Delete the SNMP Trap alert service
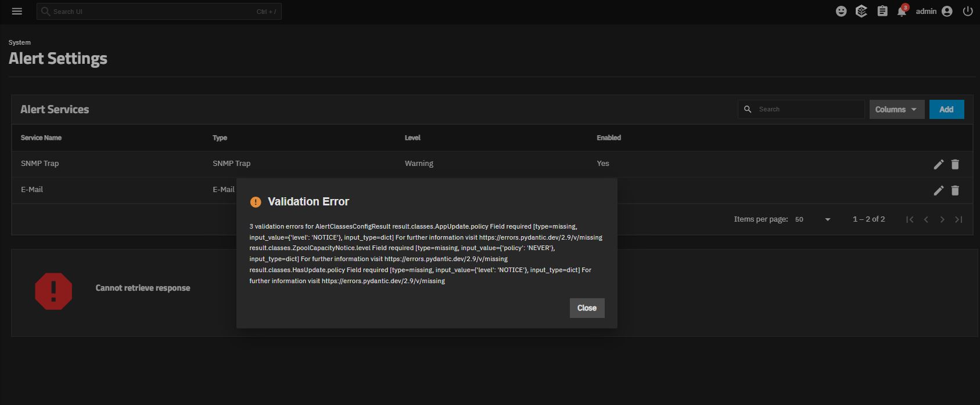Image resolution: width=980 pixels, height=405 pixels. (955, 164)
